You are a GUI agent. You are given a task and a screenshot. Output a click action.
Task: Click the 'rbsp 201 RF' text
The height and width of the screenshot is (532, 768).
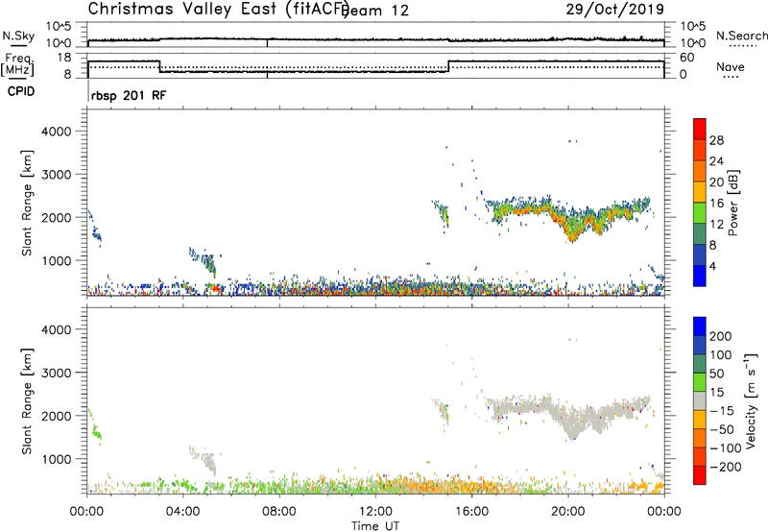tap(129, 95)
